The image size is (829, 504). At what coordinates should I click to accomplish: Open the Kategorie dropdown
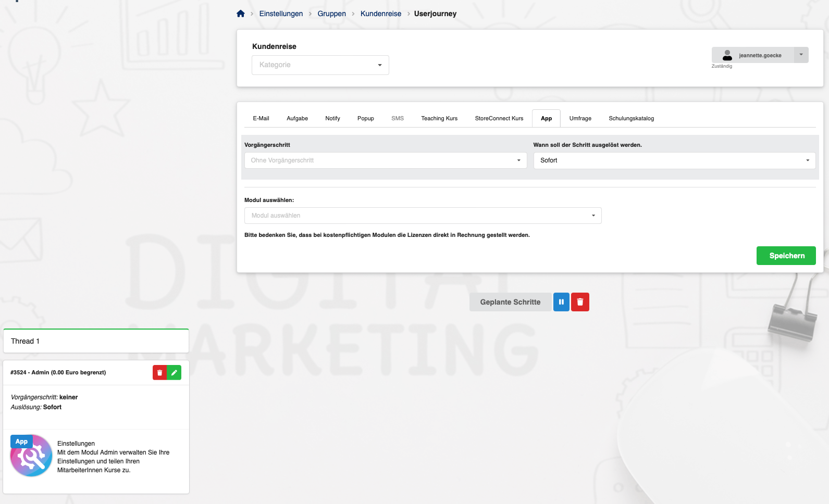320,65
